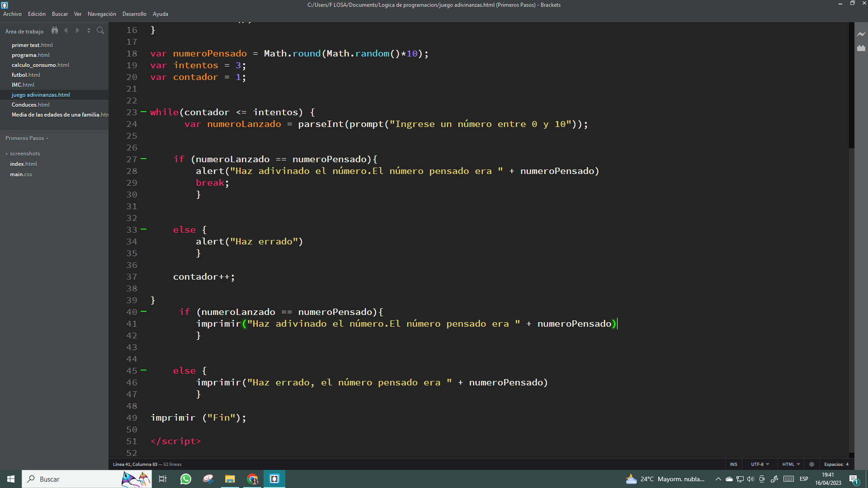Screen dimensions: 868x488
Task: Click the Meet Now camera tray icon
Action: coord(762,479)
